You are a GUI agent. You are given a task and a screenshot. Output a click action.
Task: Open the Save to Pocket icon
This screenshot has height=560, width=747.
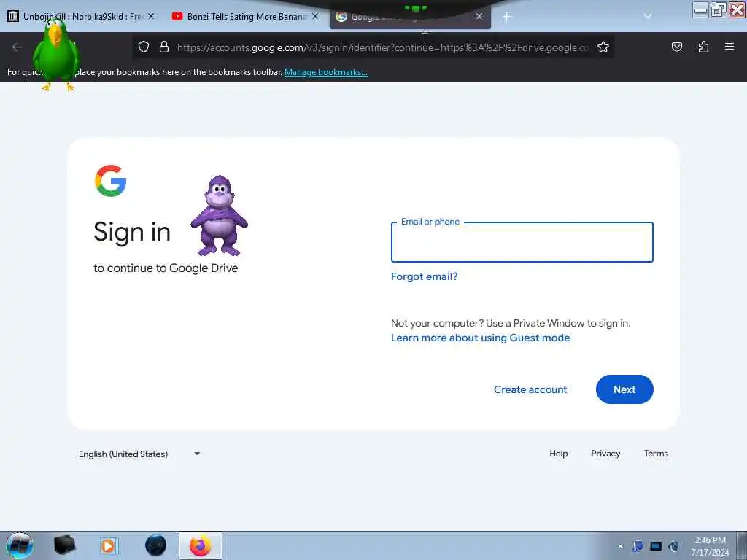coord(676,47)
